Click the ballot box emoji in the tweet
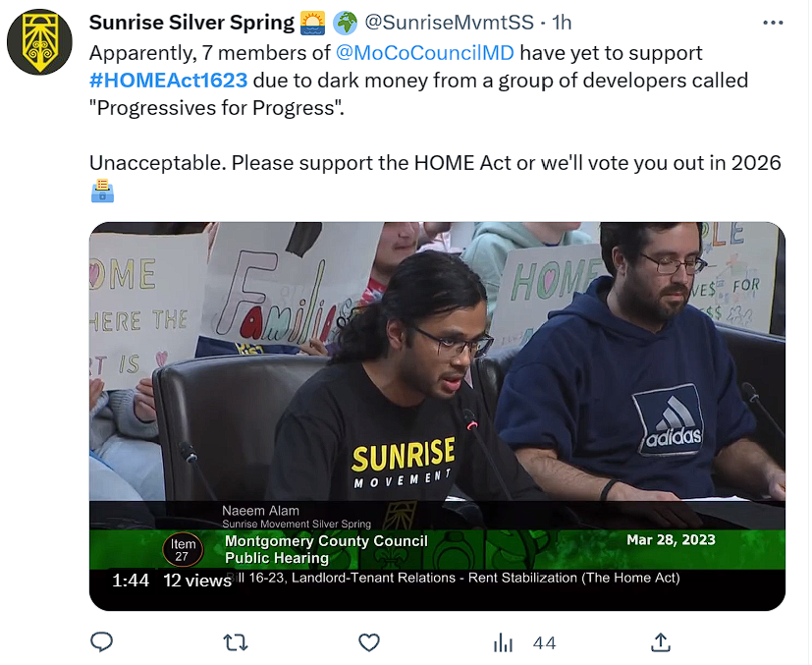The width and height of the screenshot is (812, 665). (102, 191)
